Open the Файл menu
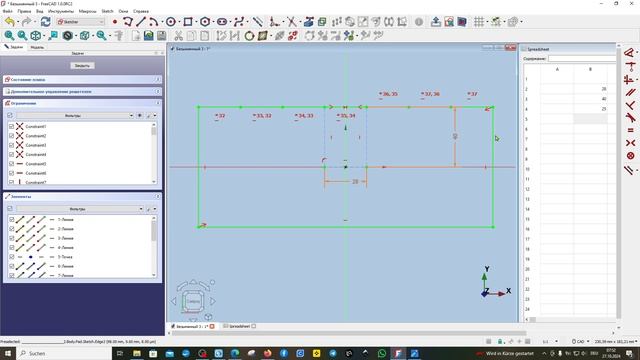Screen dimensions: 640x360 coord(7,11)
